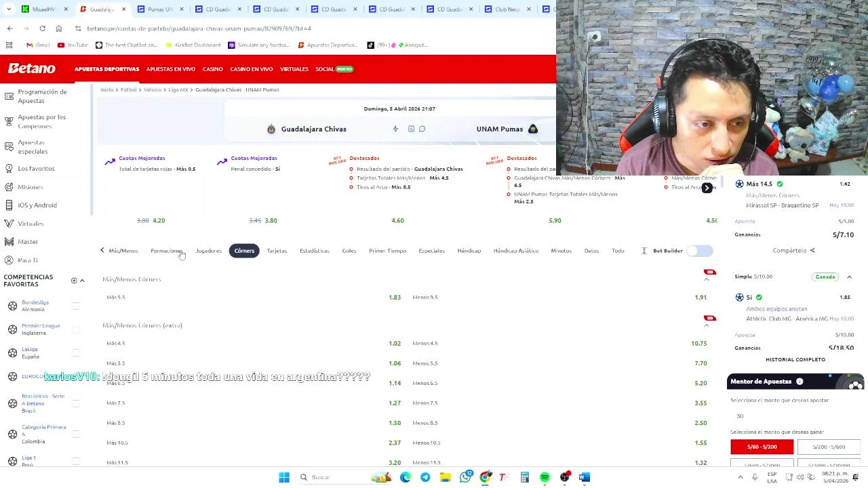Click the Mentor de Apuestas info icon

[x=800, y=382]
